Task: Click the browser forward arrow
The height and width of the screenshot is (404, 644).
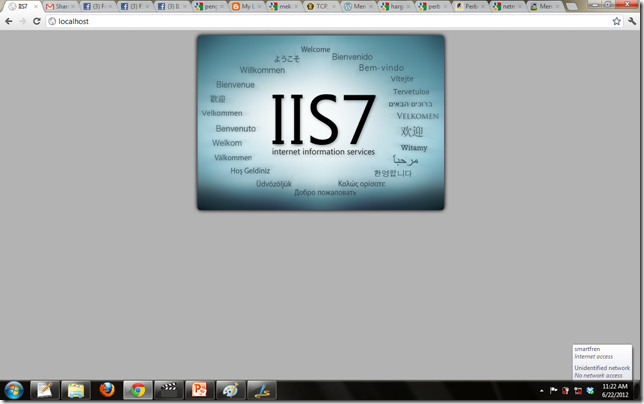Action: (23, 21)
